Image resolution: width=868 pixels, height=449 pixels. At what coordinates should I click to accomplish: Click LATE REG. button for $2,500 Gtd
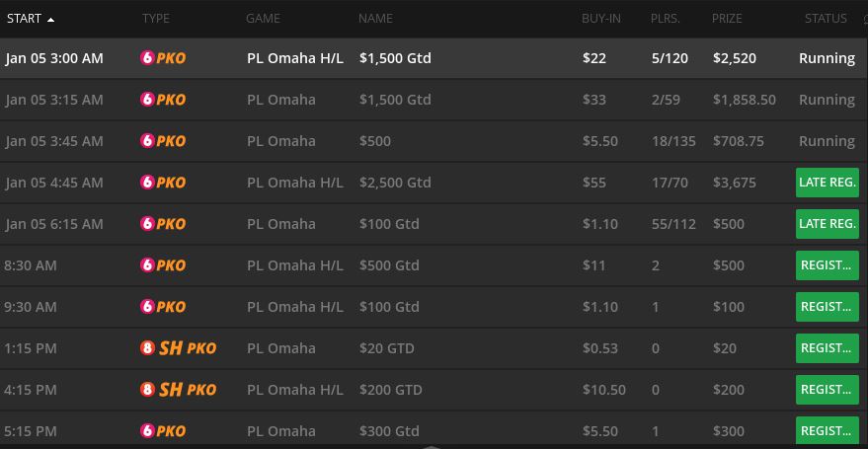click(828, 183)
